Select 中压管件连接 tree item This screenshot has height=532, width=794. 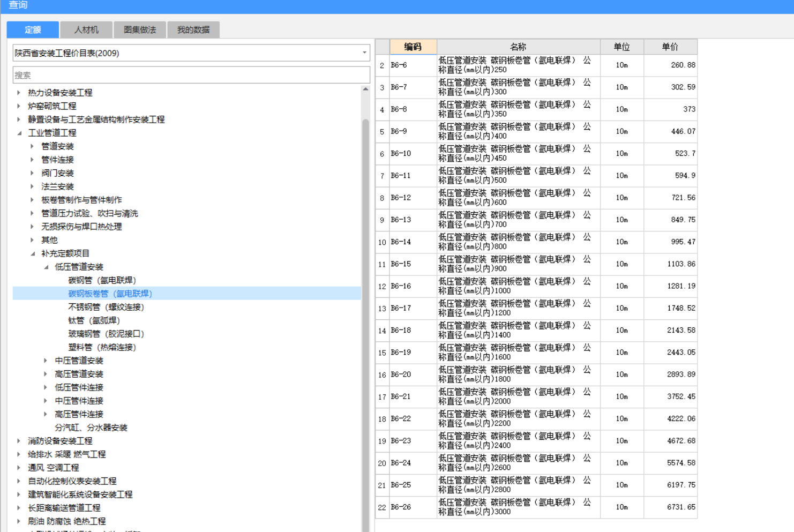click(x=79, y=401)
